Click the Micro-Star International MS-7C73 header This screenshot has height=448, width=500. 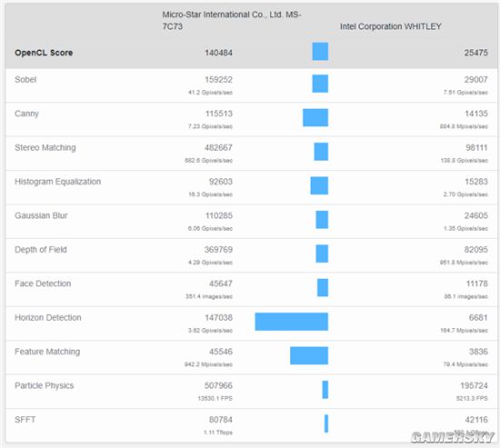coord(232,20)
